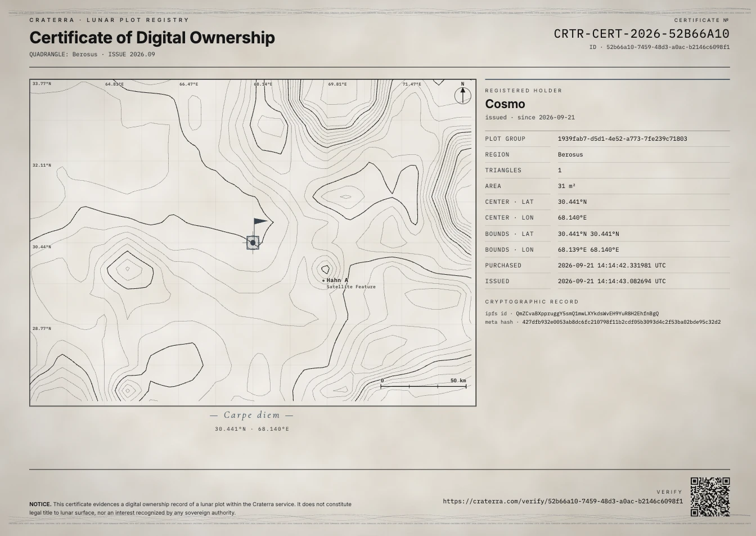Click the 50 km scale bar
756x536 pixels.
click(424, 386)
